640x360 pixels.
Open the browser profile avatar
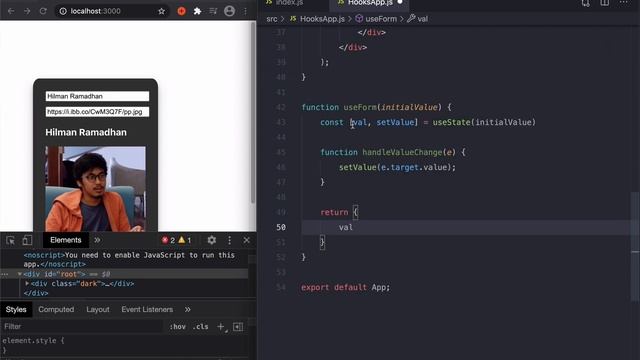(229, 11)
